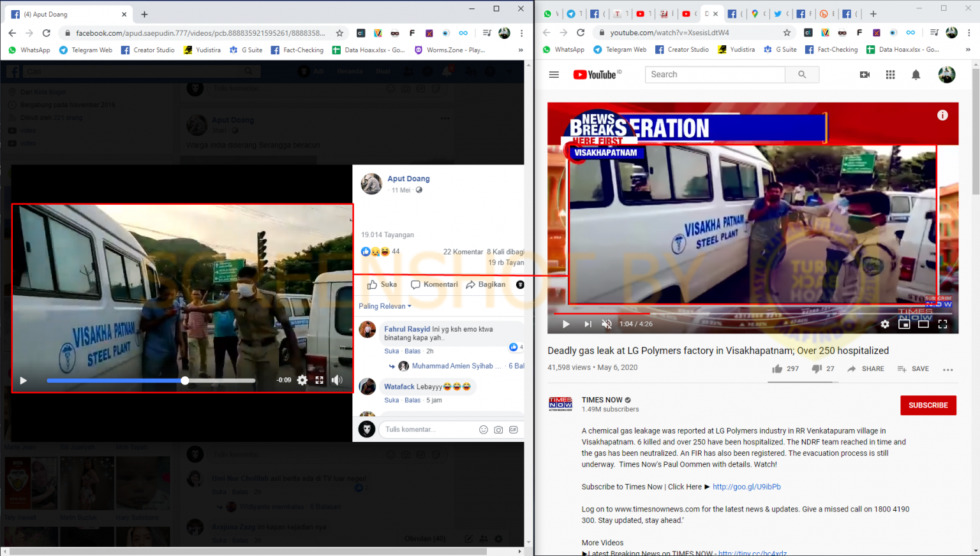980x556 pixels.
Task: Open goo.gl/U9ibPb subscribe link
Action: (746, 486)
